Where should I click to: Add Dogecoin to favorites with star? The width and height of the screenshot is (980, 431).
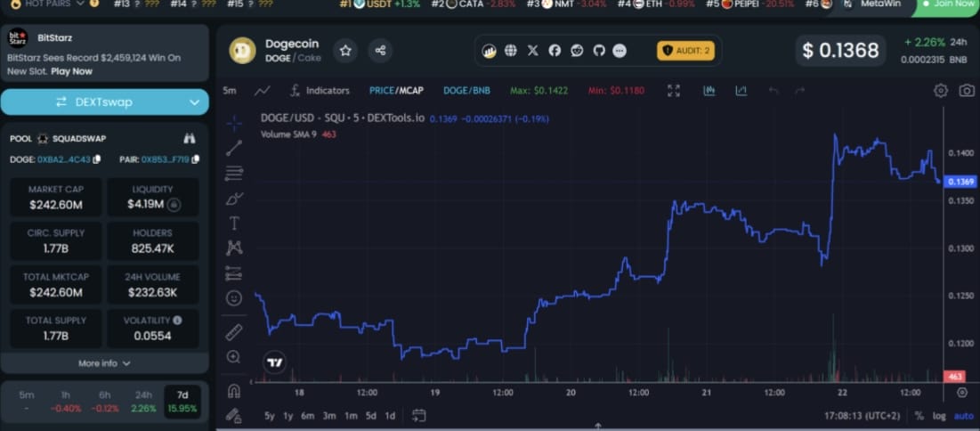[345, 51]
